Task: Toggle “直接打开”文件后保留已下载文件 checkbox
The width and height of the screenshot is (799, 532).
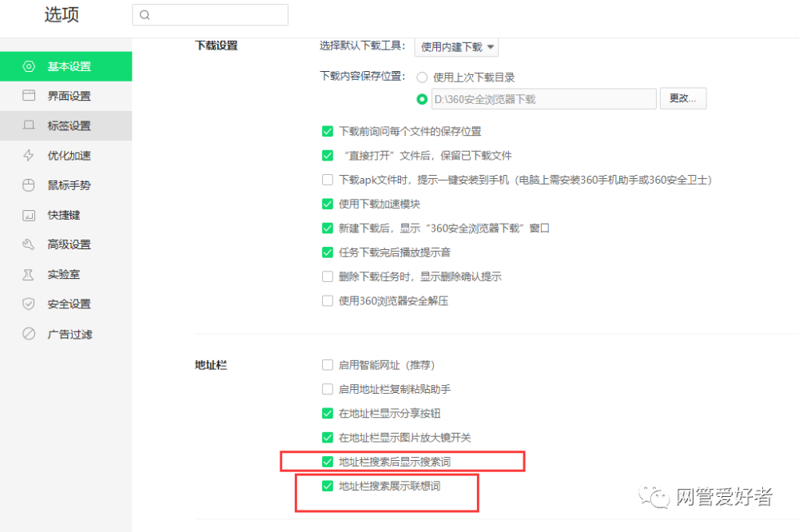Action: (328, 156)
